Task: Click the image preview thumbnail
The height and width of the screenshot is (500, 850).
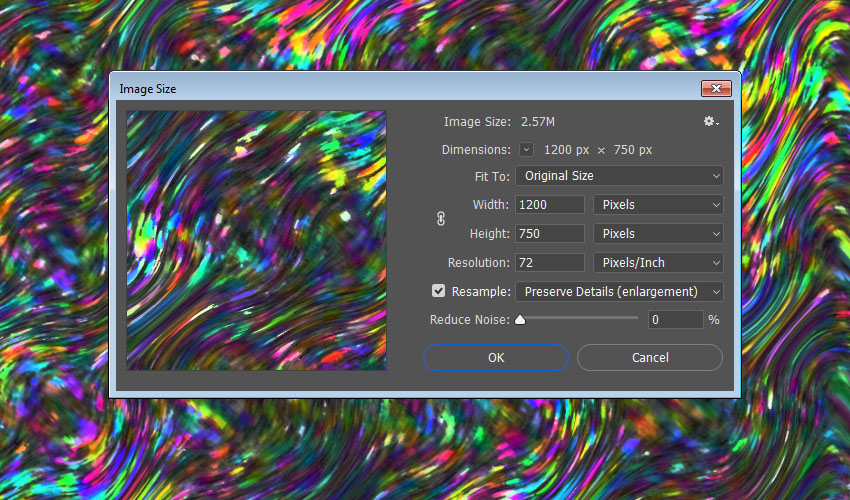Action: pyautogui.click(x=256, y=240)
